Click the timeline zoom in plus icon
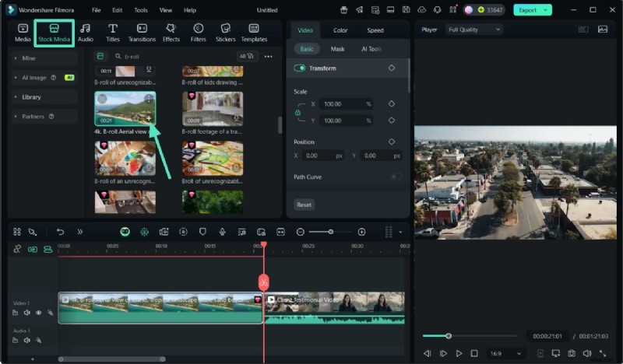The image size is (623, 364). 361,232
